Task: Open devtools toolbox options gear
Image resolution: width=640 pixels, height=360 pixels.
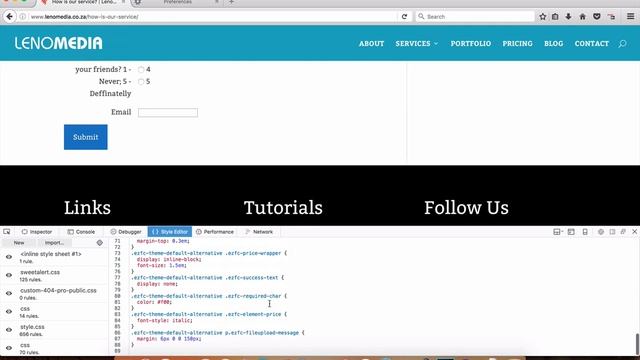Action: pos(601,232)
